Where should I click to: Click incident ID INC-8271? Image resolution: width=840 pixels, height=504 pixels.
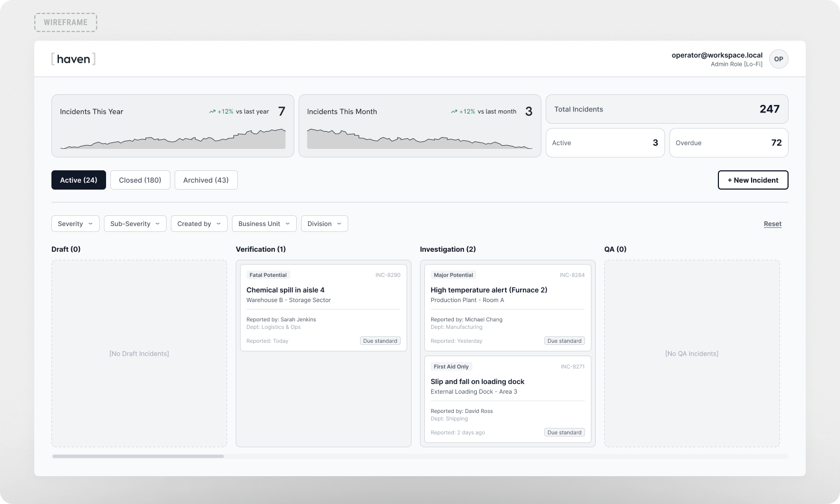click(x=573, y=366)
